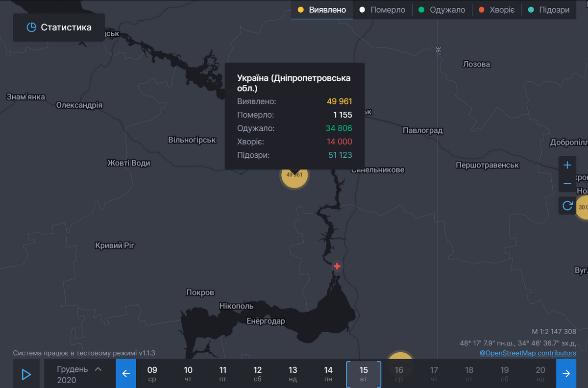Click the Олександрія city label
Screen dimensions: 588x388
coord(79,105)
